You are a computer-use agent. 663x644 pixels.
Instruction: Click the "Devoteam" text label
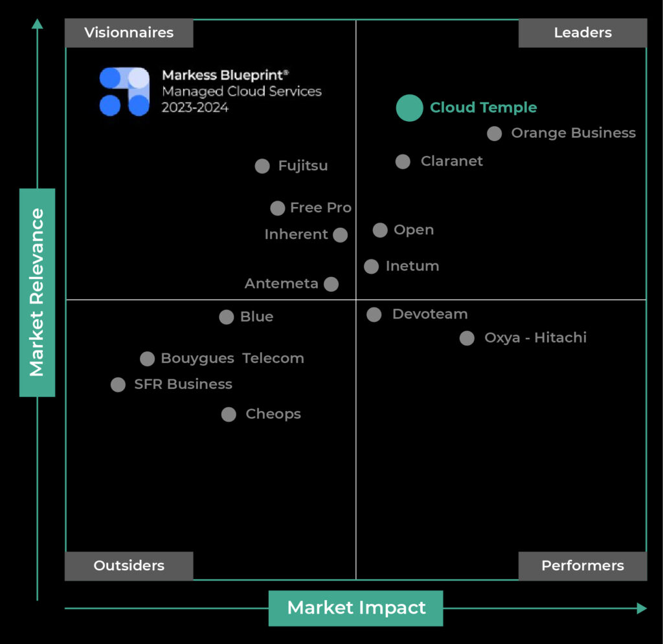point(430,315)
